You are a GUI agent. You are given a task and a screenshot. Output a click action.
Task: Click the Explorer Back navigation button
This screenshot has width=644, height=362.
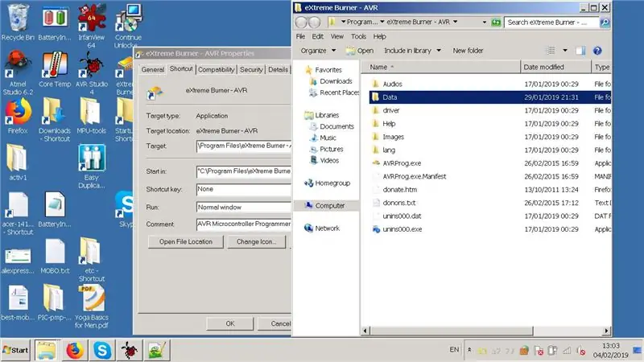301,23
